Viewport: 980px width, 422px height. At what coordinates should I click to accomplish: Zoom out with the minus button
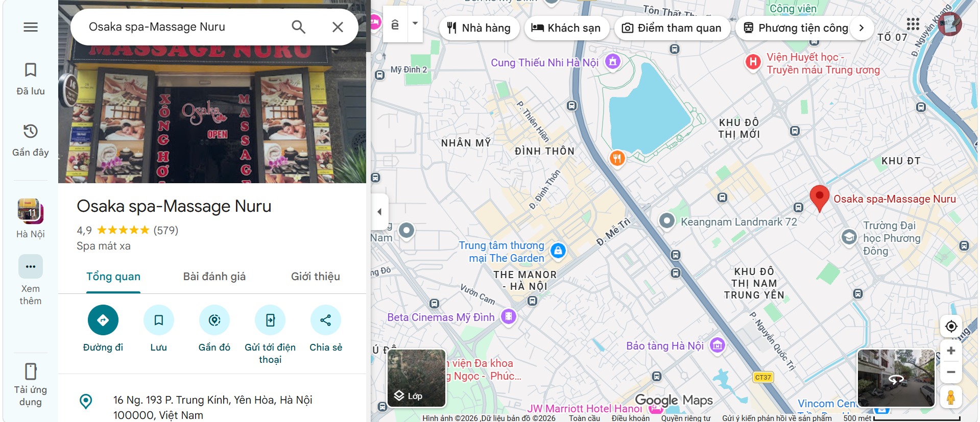pos(951,372)
